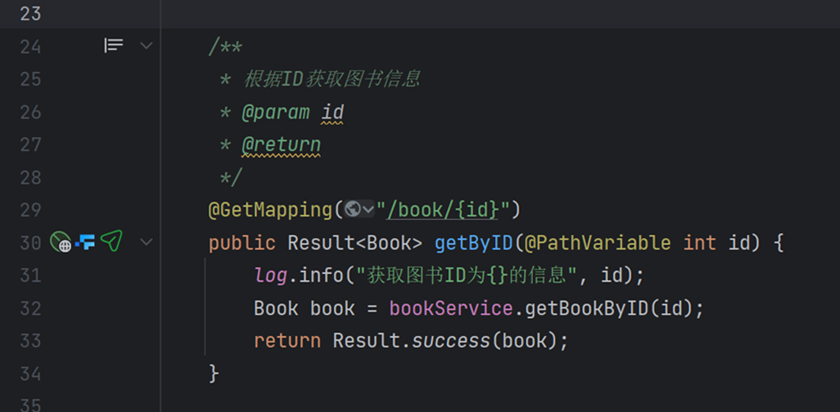Image resolution: width=840 pixels, height=412 pixels.
Task: Open the globe URL dropdown in GetMapping annotation
Action: point(359,209)
